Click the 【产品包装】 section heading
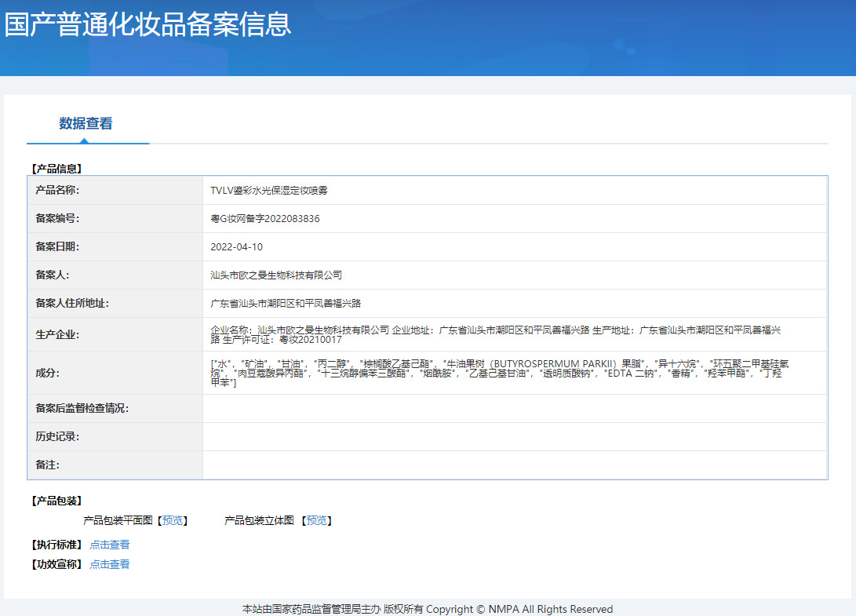This screenshot has width=856, height=616. [x=56, y=501]
